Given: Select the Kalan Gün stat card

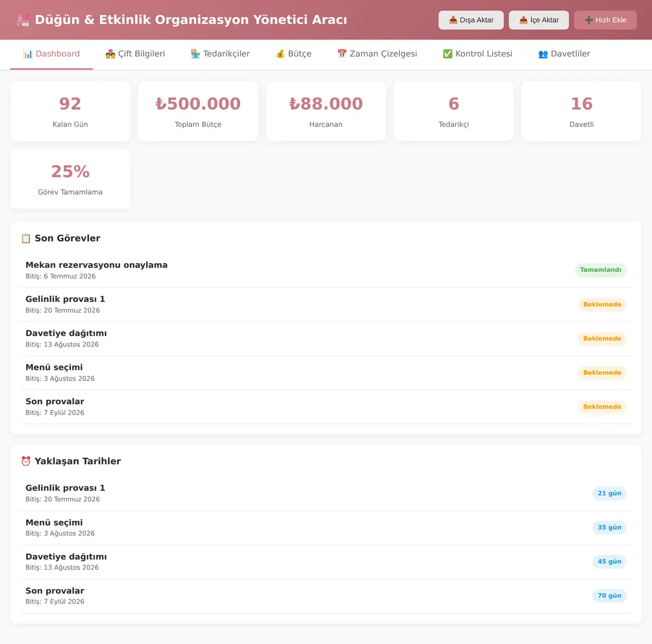Looking at the screenshot, I should click(70, 111).
